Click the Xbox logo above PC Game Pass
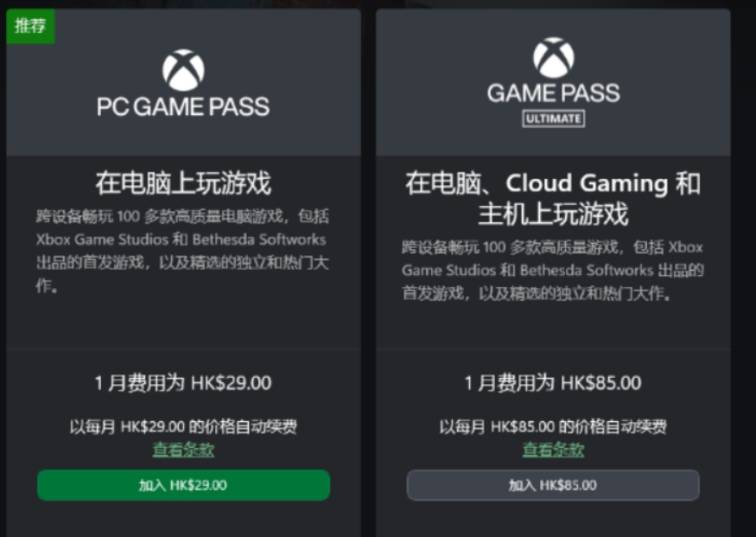 (183, 70)
